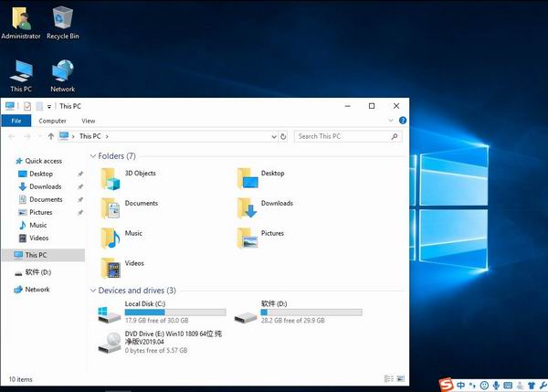The height and width of the screenshot is (392, 548).
Task: Go up one level with up arrow
Action: coord(51,136)
